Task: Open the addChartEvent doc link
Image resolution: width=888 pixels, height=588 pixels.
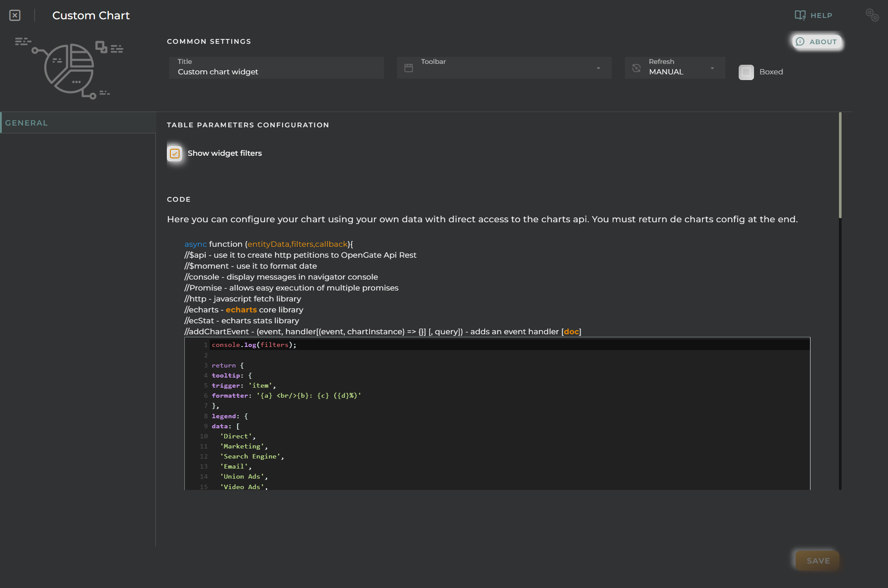Action: (571, 332)
